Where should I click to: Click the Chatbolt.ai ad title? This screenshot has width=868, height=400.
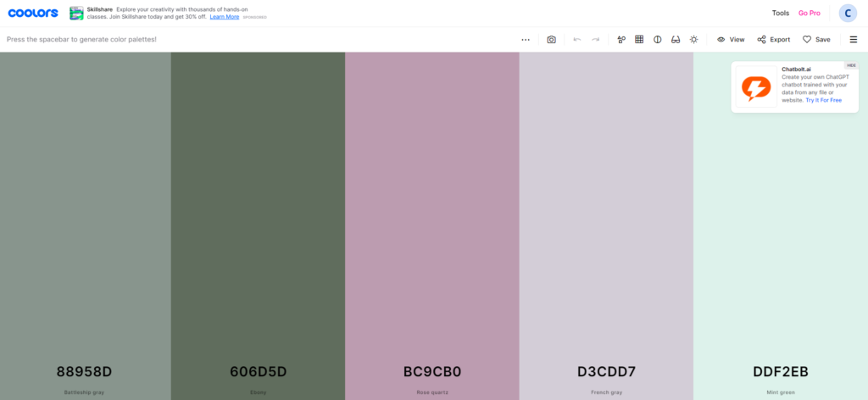tap(796, 69)
